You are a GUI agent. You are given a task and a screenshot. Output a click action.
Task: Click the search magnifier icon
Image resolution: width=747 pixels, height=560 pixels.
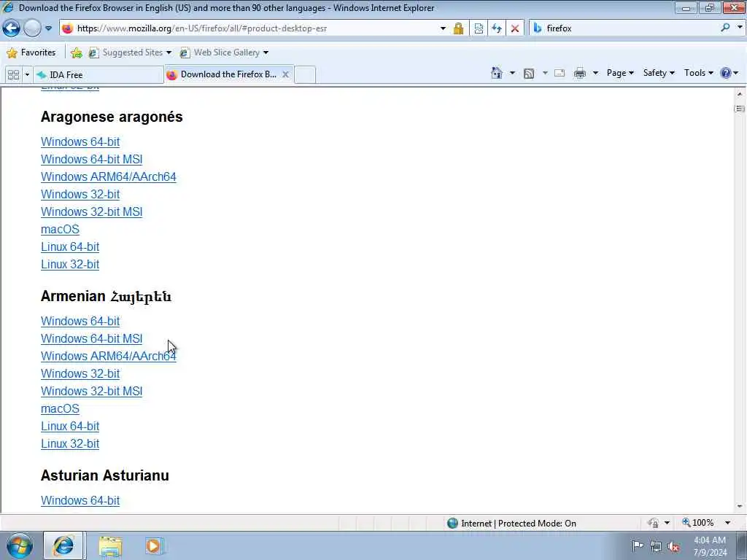click(725, 28)
